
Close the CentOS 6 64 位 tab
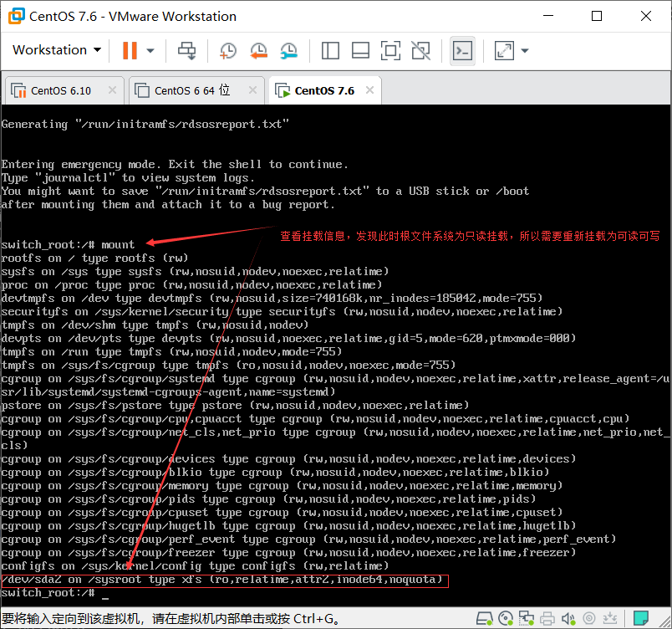coord(253,90)
